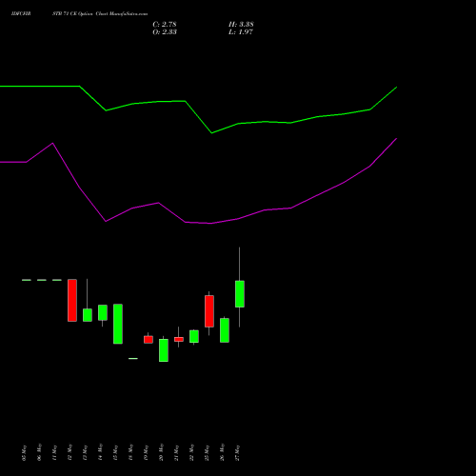Click the chart title text at top left

pyautogui.click(x=79, y=14)
